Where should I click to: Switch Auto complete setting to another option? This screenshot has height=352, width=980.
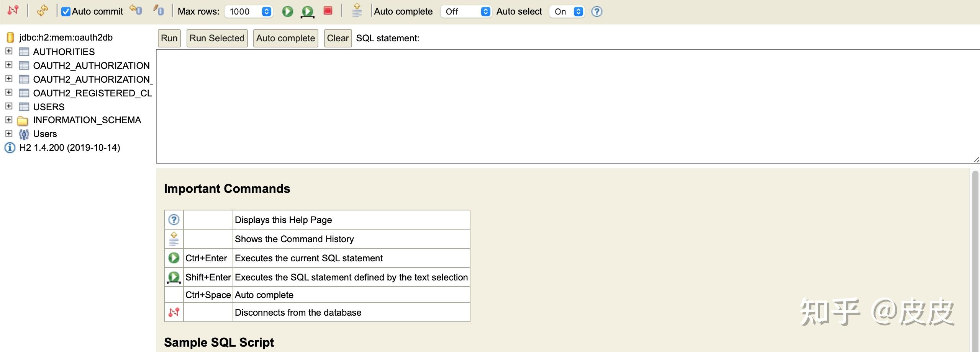pos(465,11)
